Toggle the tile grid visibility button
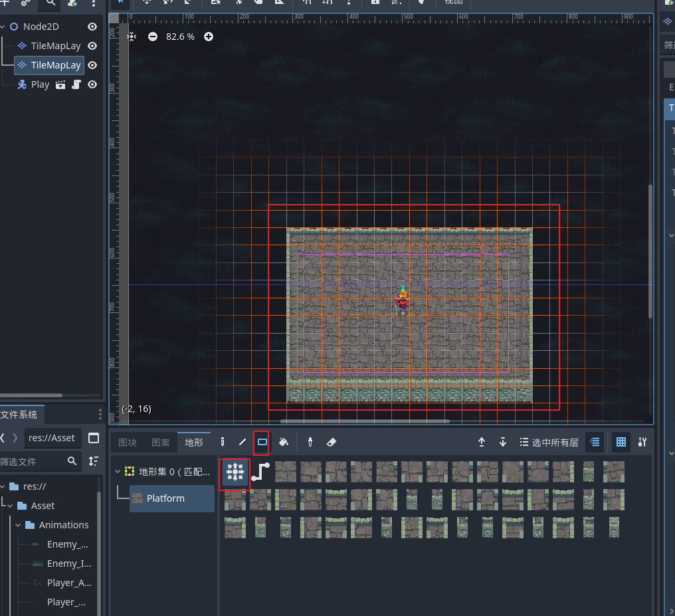This screenshot has height=616, width=675. pos(621,442)
